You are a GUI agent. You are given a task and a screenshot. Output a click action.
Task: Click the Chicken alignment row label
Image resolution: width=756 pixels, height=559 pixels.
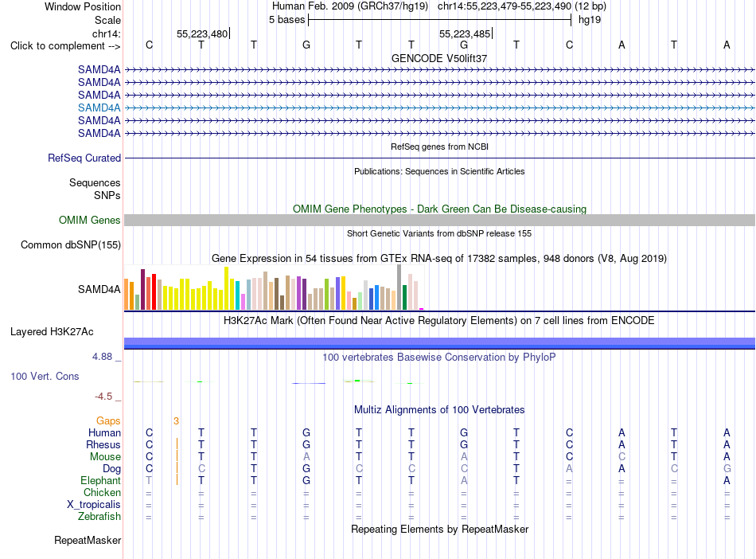[x=102, y=492]
